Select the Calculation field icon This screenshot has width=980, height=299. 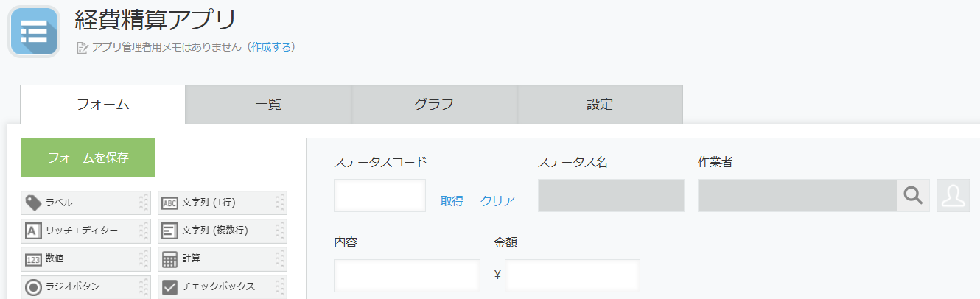170,259
